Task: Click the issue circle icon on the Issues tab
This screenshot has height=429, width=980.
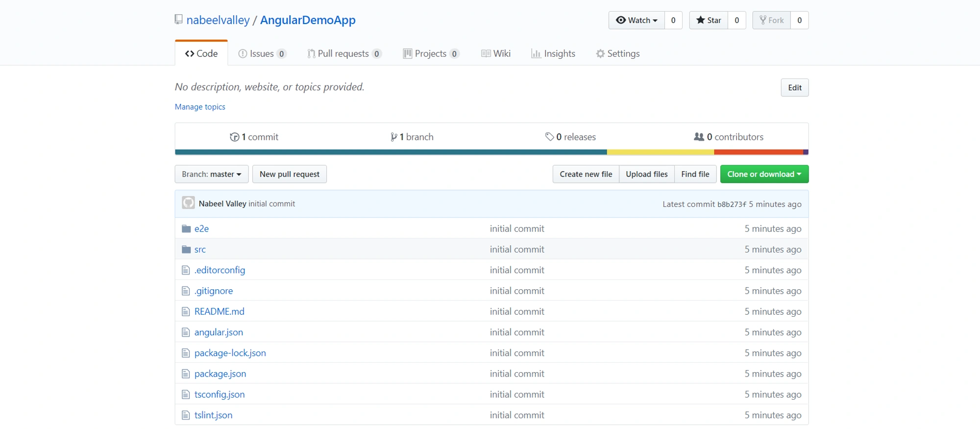Action: coord(243,54)
